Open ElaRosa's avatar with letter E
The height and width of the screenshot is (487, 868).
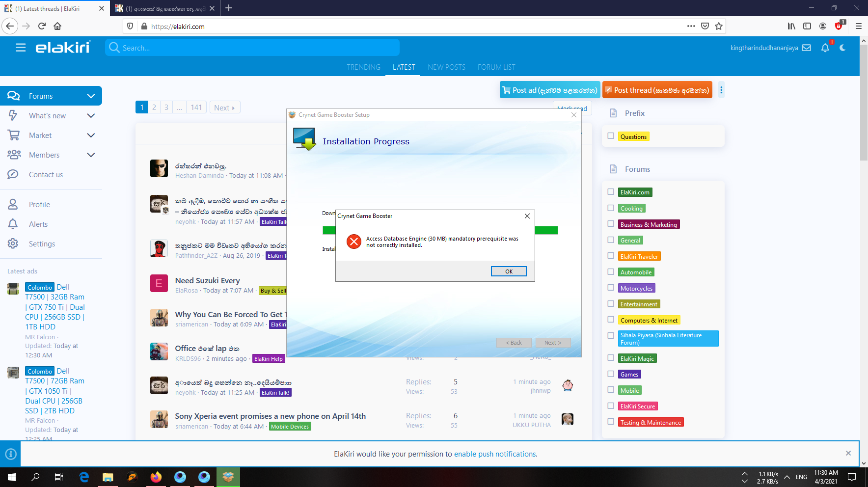pos(159,283)
